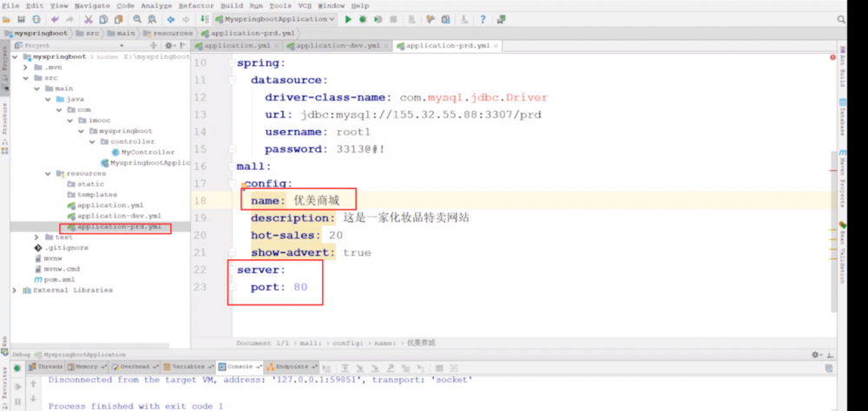Click the Rerun bug icon in Debug panel
868x411 pixels.
point(17,368)
